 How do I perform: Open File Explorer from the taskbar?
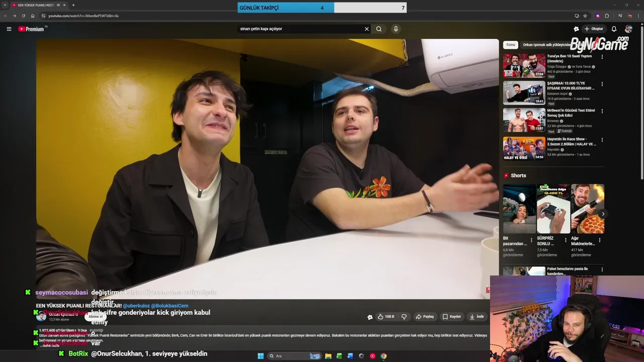(328, 356)
